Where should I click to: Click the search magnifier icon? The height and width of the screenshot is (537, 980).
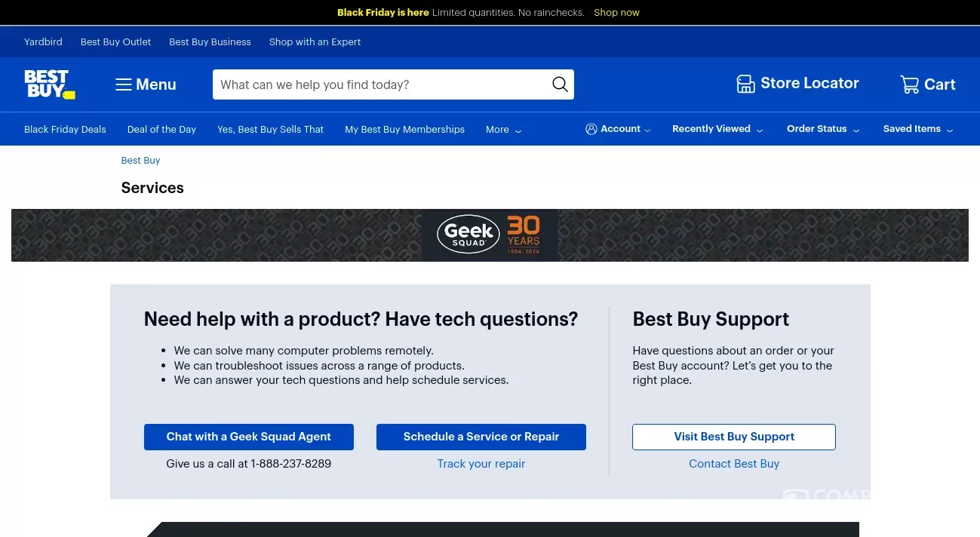point(560,84)
